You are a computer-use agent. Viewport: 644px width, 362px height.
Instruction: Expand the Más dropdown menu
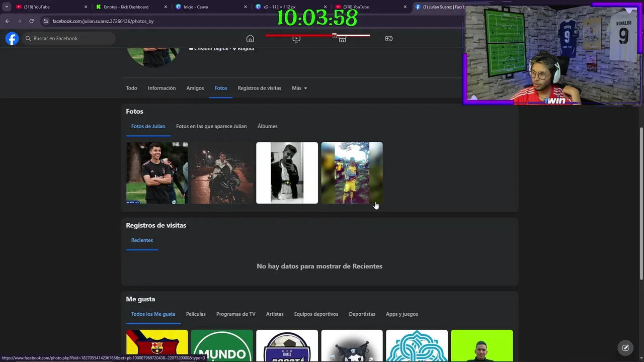299,88
